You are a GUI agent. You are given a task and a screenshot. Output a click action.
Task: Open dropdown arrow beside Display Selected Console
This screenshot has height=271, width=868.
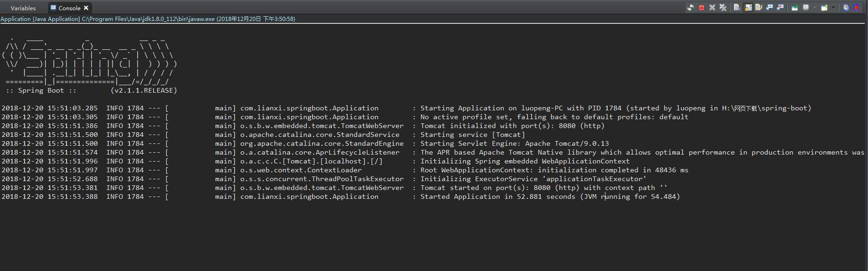[814, 7]
